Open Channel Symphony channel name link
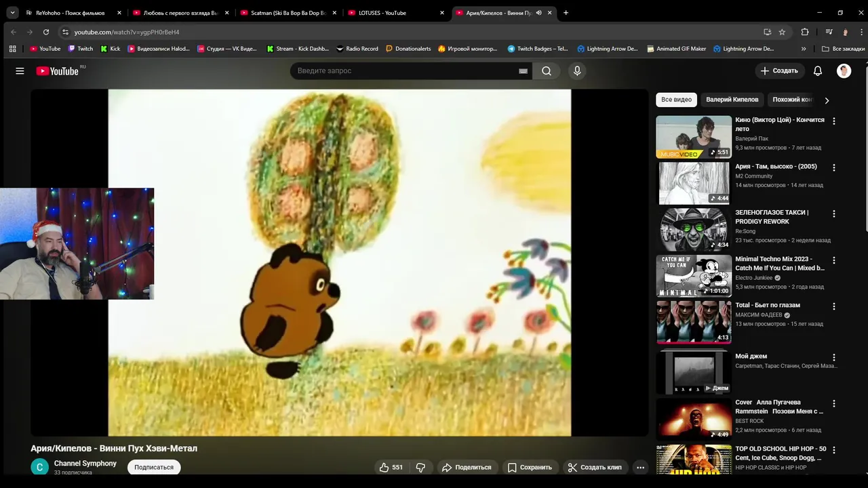This screenshot has width=868, height=488. tap(85, 464)
